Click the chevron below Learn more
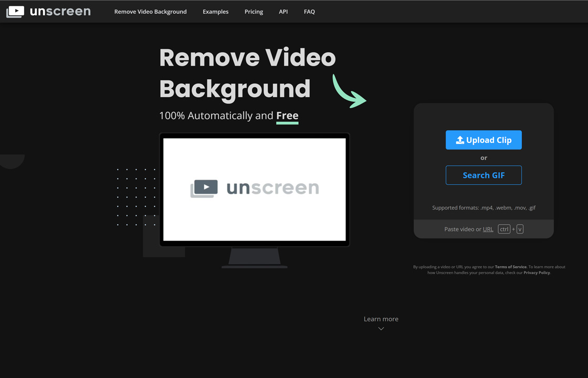The height and width of the screenshot is (378, 588). (381, 329)
